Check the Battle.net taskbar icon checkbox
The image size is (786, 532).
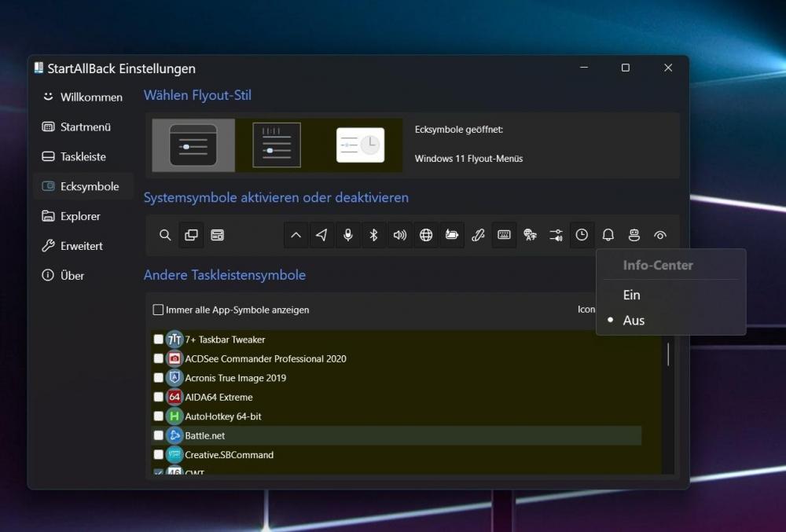point(158,435)
